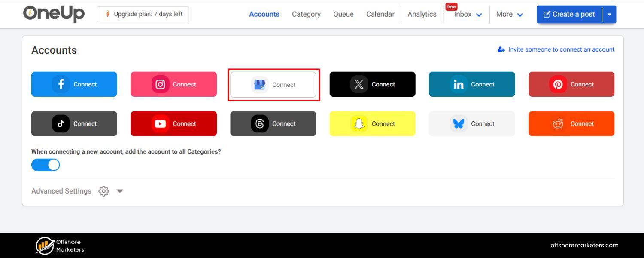Disable adding new accounts to all Categories
Image resolution: width=644 pixels, height=258 pixels.
tap(46, 165)
